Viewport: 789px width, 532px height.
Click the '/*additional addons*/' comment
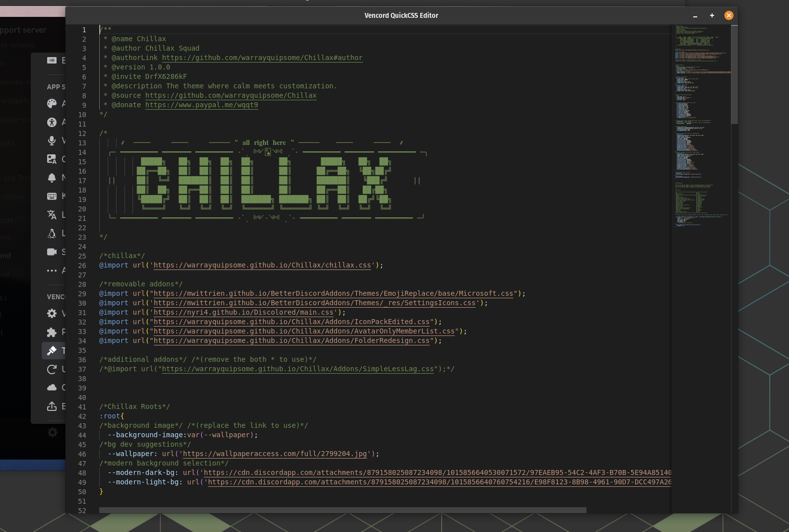click(x=143, y=359)
